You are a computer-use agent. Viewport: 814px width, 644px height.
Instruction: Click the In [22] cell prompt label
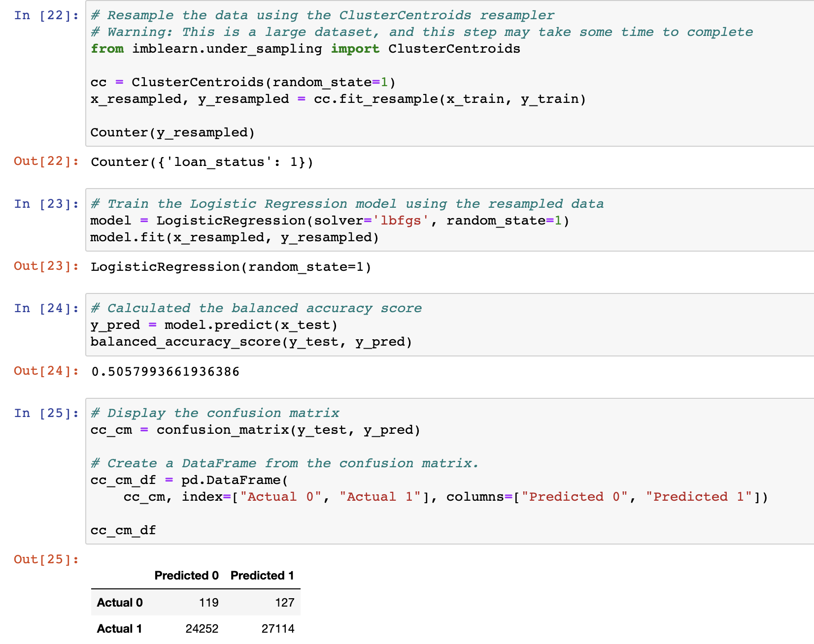(46, 15)
